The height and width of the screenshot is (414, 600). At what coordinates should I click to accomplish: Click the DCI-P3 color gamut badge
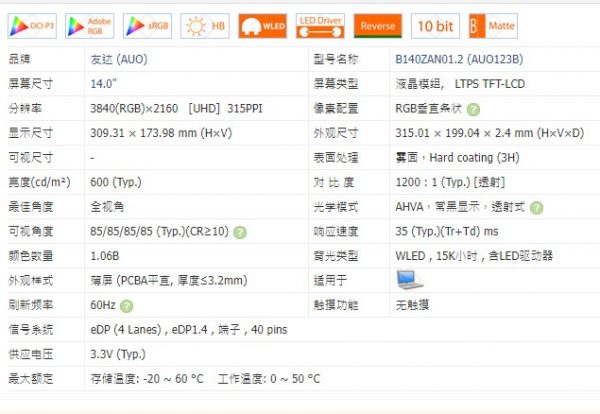pyautogui.click(x=32, y=26)
